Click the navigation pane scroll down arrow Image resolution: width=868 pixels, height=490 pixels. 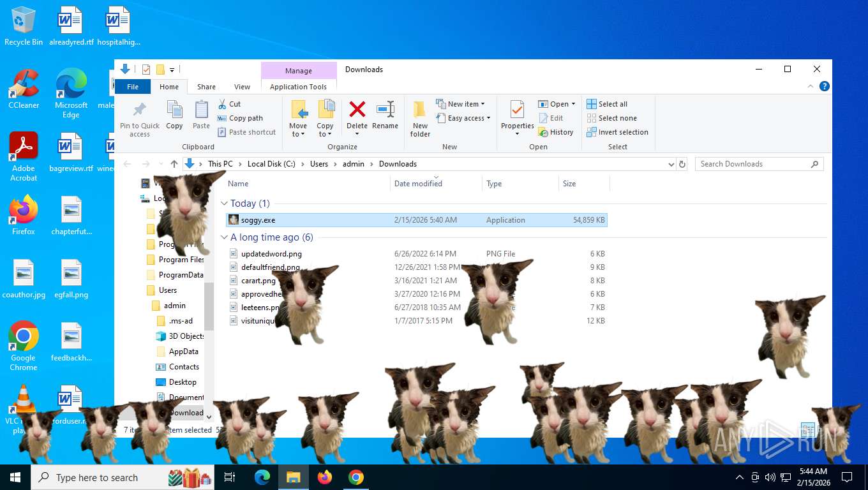coord(209,417)
